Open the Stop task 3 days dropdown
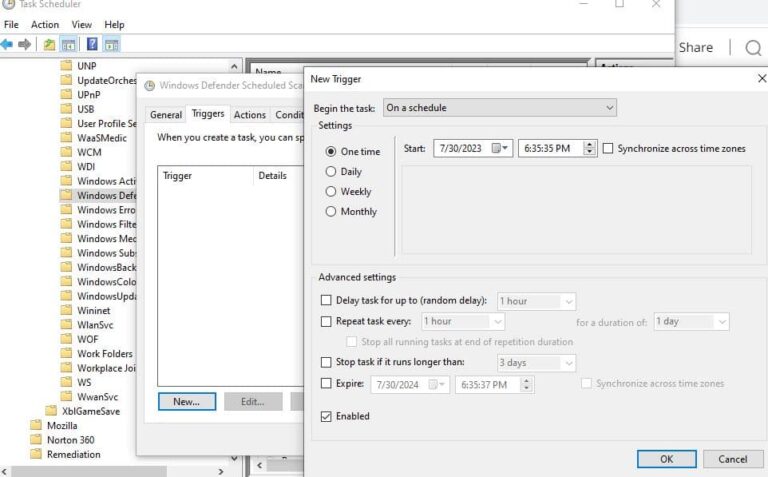The height and width of the screenshot is (477, 768). (x=568, y=362)
